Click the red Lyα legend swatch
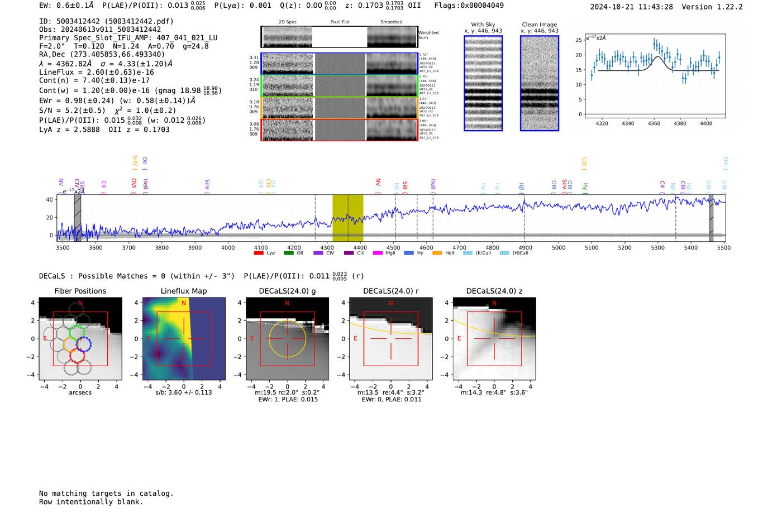Viewport: 782px width, 532px height. (x=259, y=253)
